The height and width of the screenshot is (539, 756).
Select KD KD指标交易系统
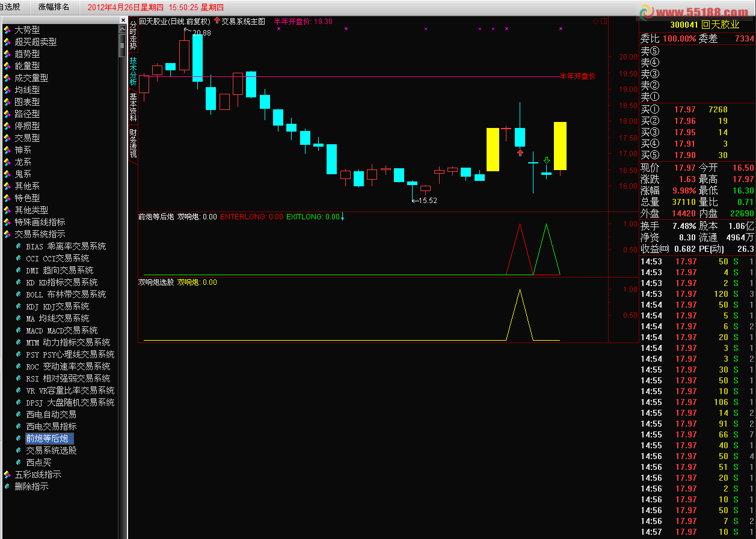(61, 282)
